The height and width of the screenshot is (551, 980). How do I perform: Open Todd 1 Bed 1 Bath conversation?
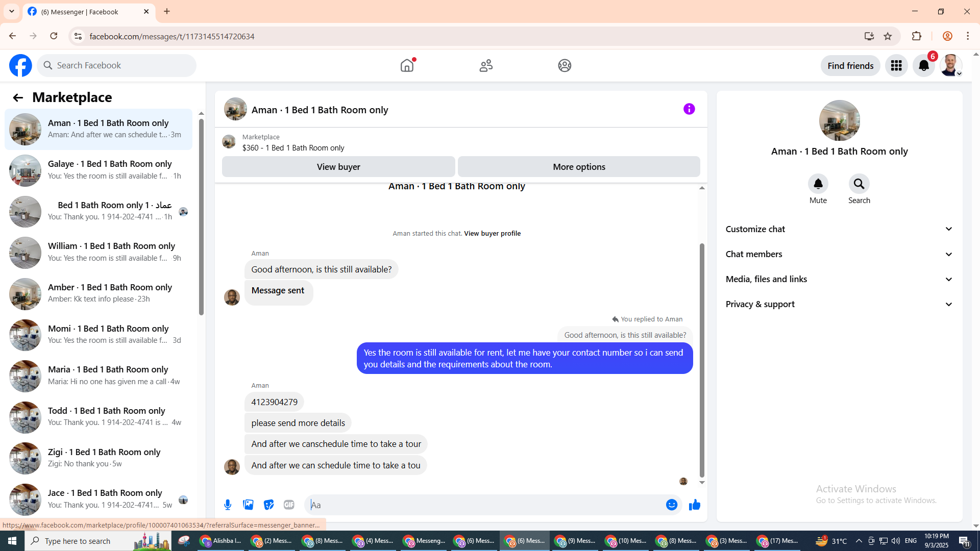tap(99, 417)
